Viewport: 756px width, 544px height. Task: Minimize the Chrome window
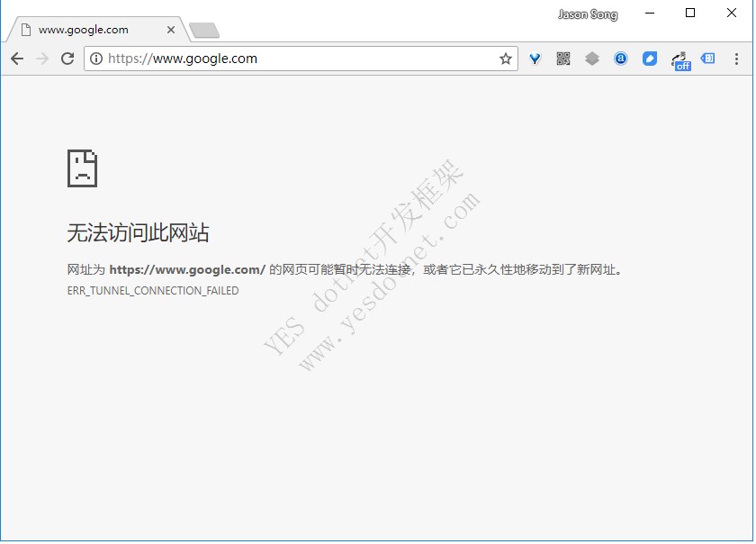tap(650, 14)
